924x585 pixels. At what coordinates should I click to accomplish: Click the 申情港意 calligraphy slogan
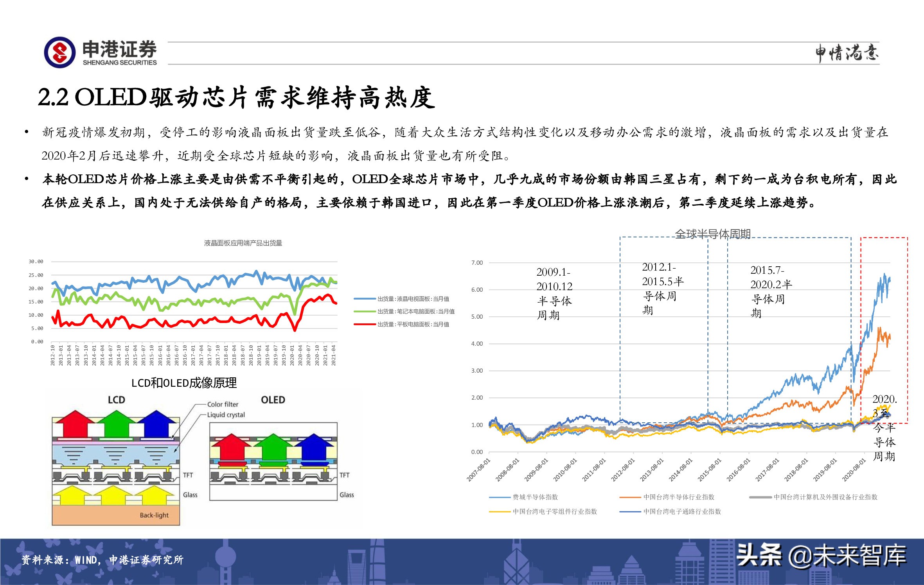(847, 53)
